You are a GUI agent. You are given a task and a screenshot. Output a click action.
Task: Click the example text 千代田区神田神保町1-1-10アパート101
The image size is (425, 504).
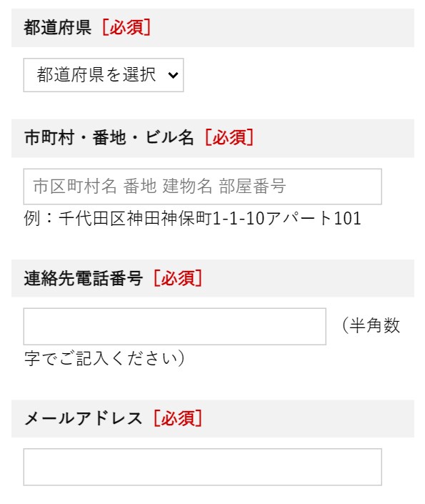[210, 218]
